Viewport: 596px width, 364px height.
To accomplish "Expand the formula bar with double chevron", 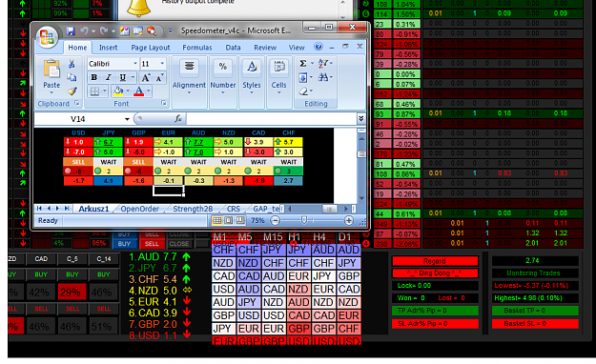I will click(x=361, y=118).
